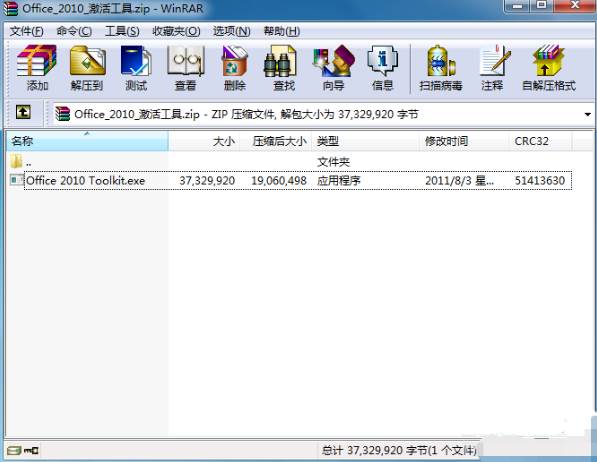Sort by the 名称 column header

(x=87, y=141)
